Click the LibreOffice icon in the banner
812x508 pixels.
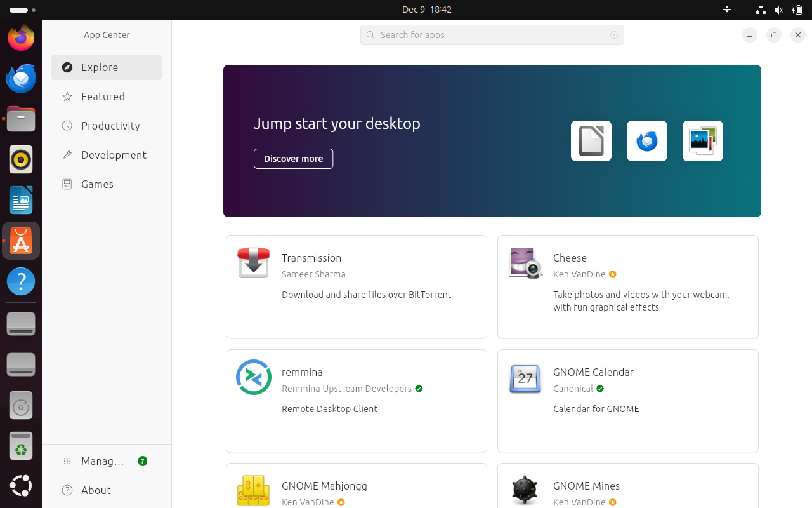(591, 141)
